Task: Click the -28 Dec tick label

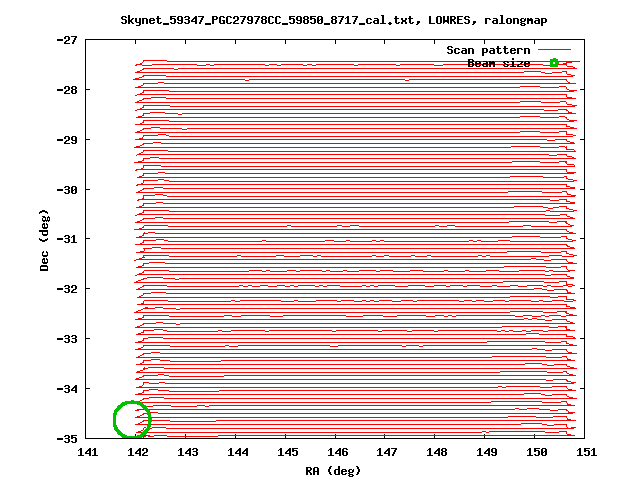Action: click(67, 90)
